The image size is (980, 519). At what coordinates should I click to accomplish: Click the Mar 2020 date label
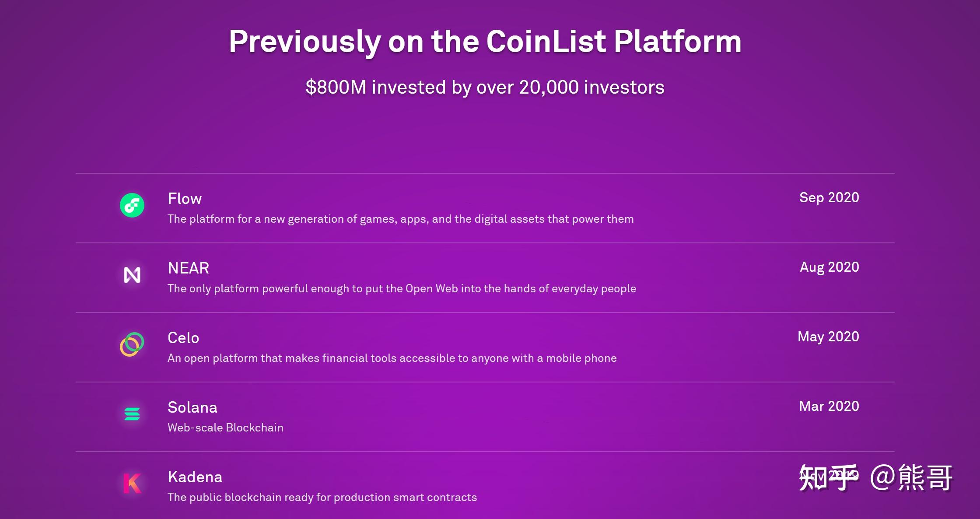[829, 407]
